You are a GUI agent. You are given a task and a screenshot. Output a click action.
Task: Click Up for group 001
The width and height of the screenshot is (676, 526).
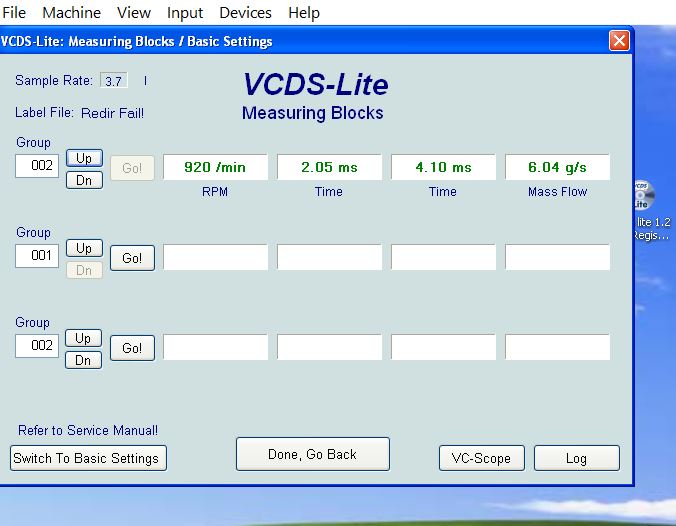click(84, 248)
